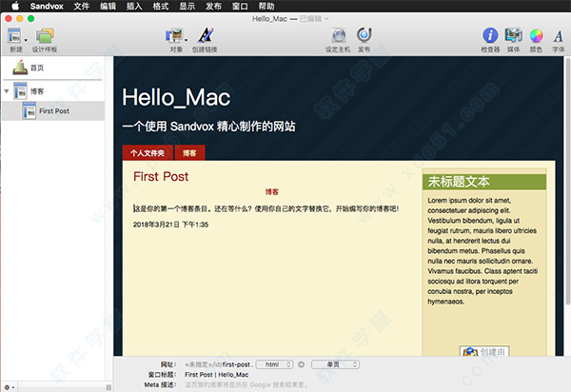Click the First Post page icon in sidebar
Image resolution: width=571 pixels, height=392 pixels.
(30, 110)
